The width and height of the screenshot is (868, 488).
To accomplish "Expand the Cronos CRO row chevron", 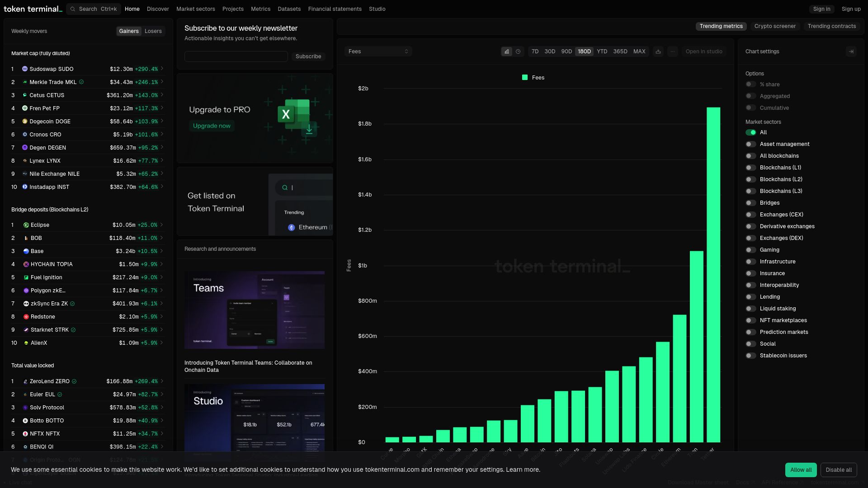I will pyautogui.click(x=162, y=134).
